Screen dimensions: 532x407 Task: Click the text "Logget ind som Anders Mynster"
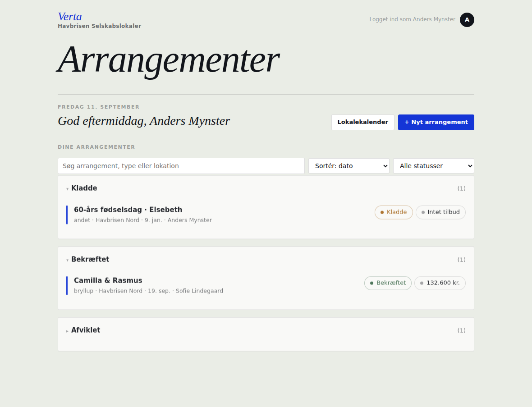click(x=412, y=19)
